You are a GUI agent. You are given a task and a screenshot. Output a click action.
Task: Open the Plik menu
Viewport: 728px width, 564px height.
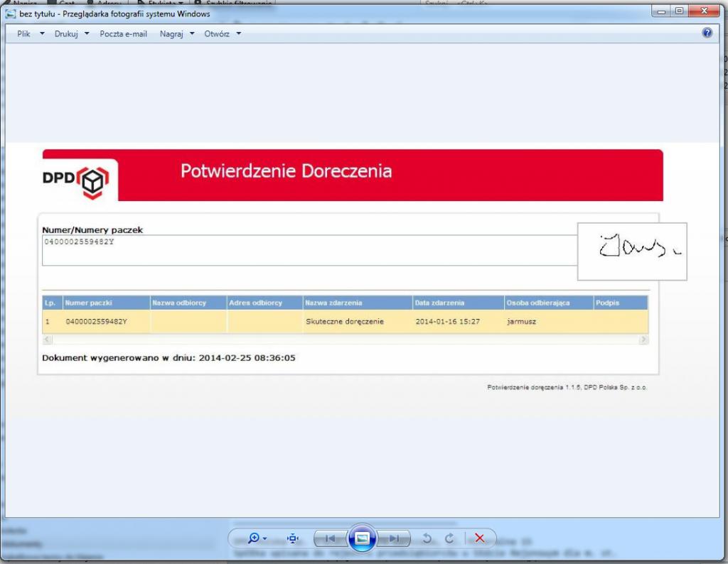coord(23,34)
